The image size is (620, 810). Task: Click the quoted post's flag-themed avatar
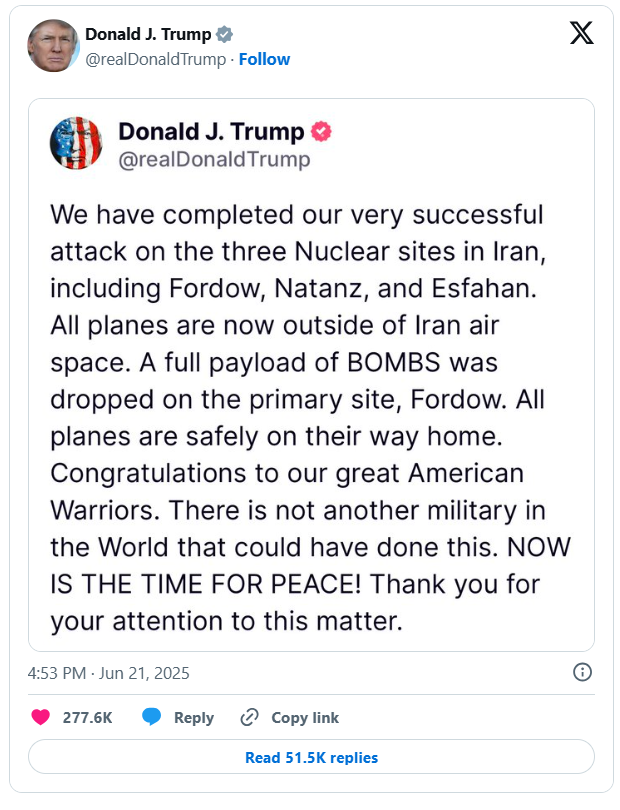tap(75, 142)
